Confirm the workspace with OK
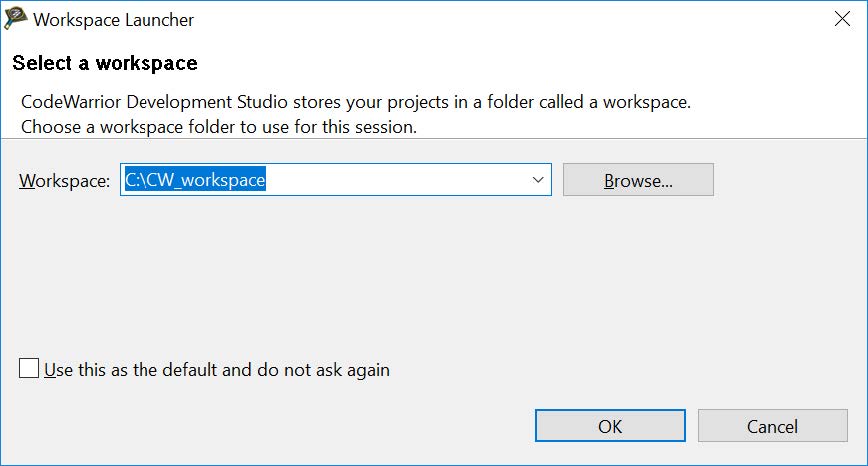 point(610,426)
